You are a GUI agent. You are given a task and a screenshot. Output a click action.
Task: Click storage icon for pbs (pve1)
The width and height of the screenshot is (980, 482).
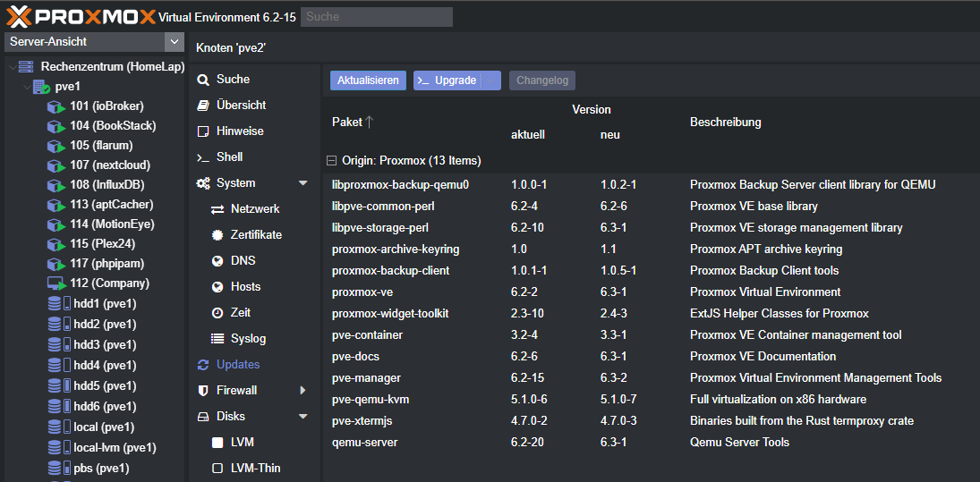point(59,468)
